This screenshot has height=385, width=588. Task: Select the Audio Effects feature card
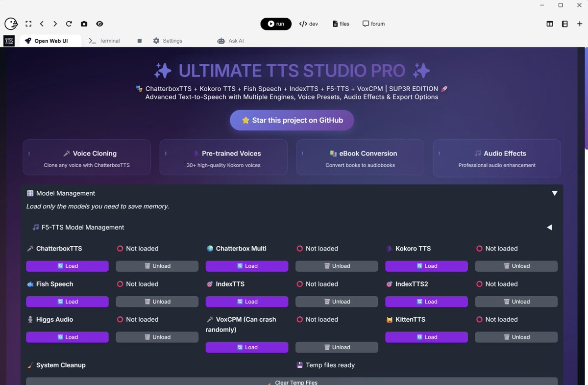pyautogui.click(x=497, y=157)
